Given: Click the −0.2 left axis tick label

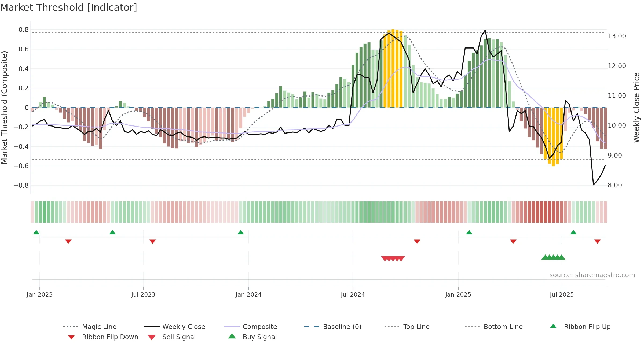Looking at the screenshot, I should click(x=21, y=127).
